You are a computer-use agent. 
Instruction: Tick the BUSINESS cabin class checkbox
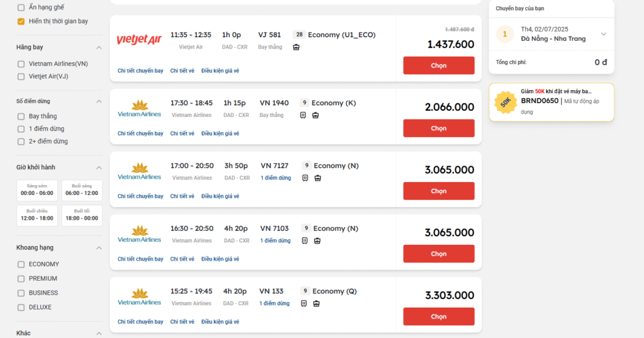[21, 293]
